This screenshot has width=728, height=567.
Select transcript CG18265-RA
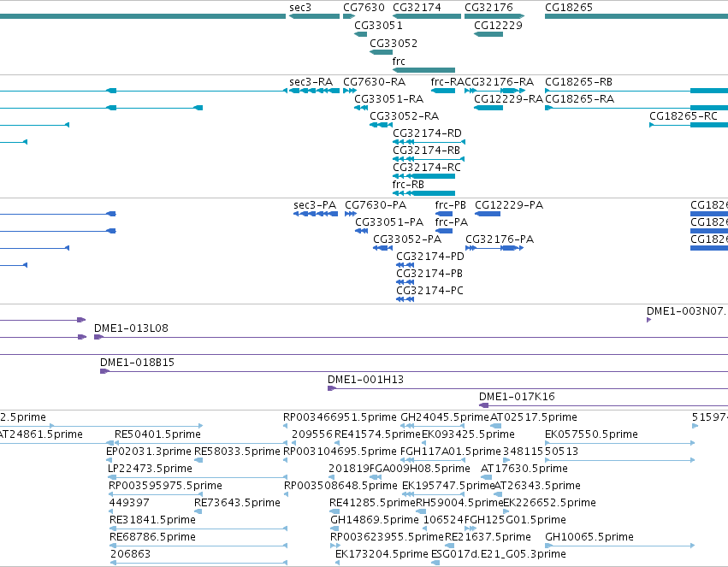tap(636, 108)
